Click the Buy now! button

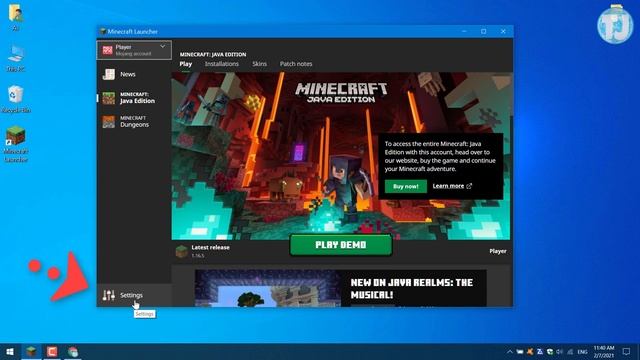(406, 187)
